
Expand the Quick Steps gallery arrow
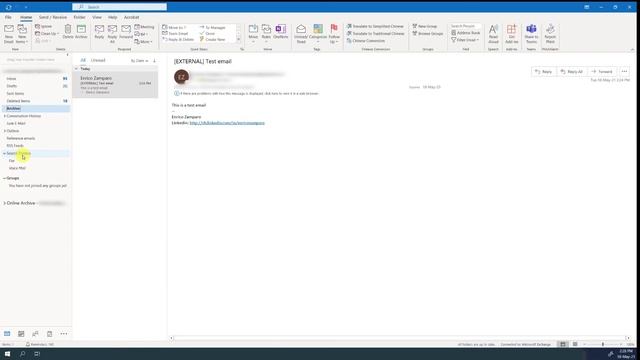[239, 40]
